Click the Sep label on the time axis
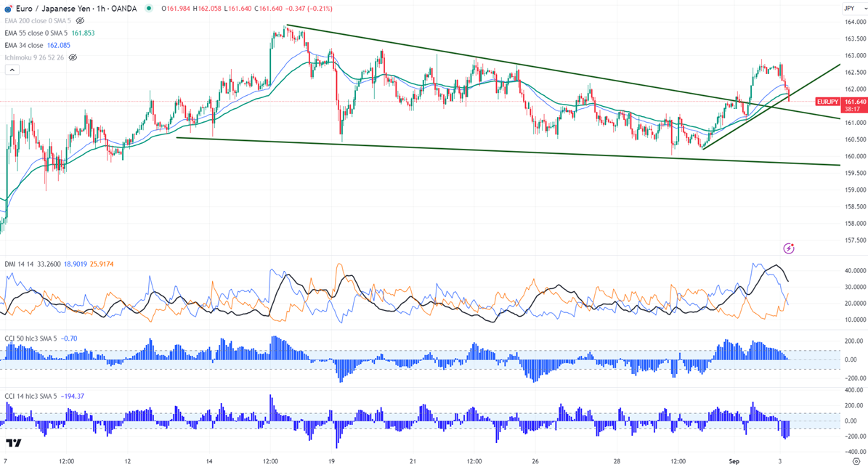 734,461
